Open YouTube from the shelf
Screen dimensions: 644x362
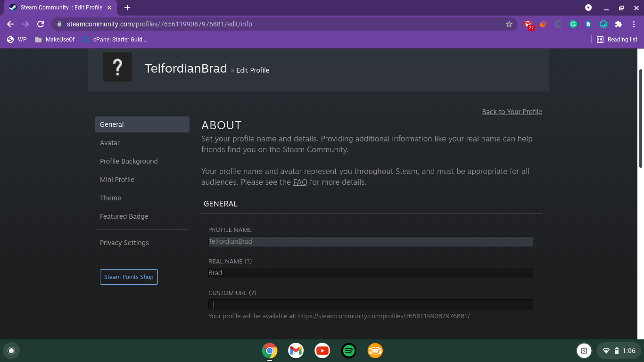pyautogui.click(x=322, y=351)
